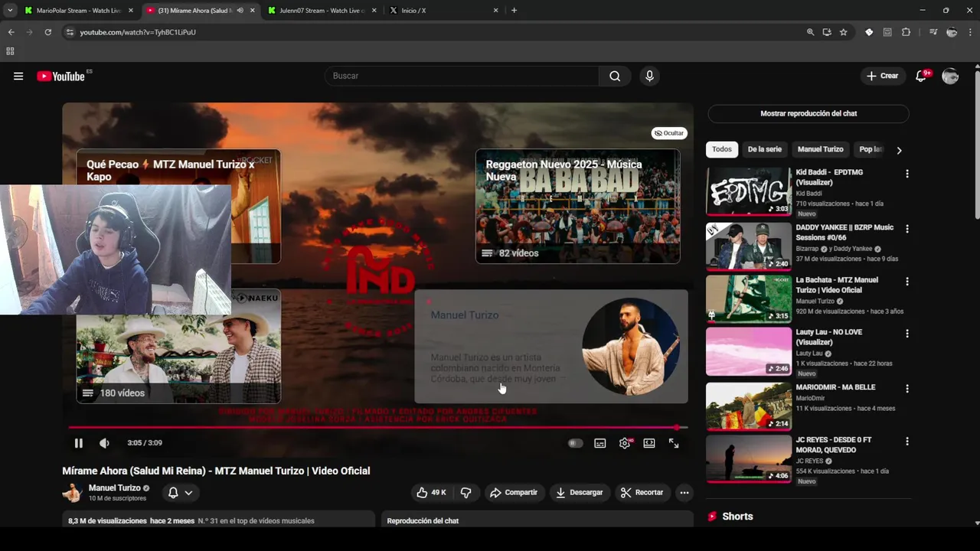Open the browser extensions puzzle icon
Viewport: 980px width, 551px height.
click(x=906, y=32)
